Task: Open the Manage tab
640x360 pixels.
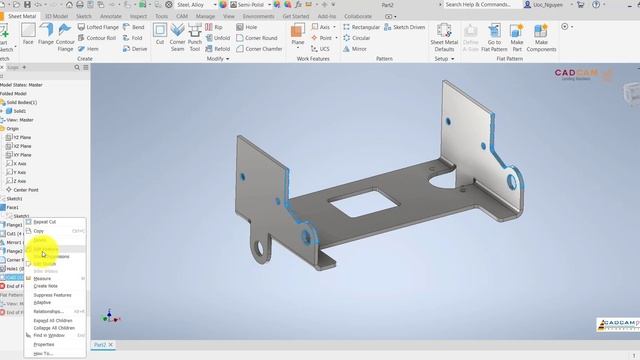Action: 205,16
